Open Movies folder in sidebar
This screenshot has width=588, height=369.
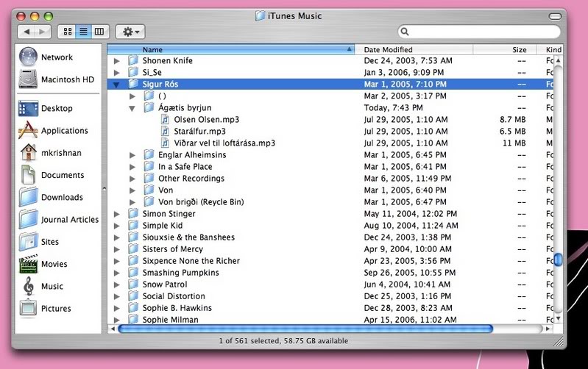[x=43, y=264]
